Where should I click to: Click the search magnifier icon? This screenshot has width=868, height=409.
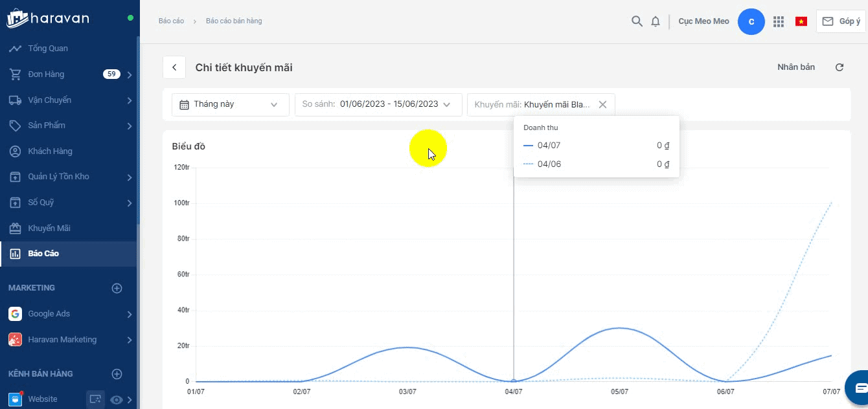pyautogui.click(x=637, y=21)
